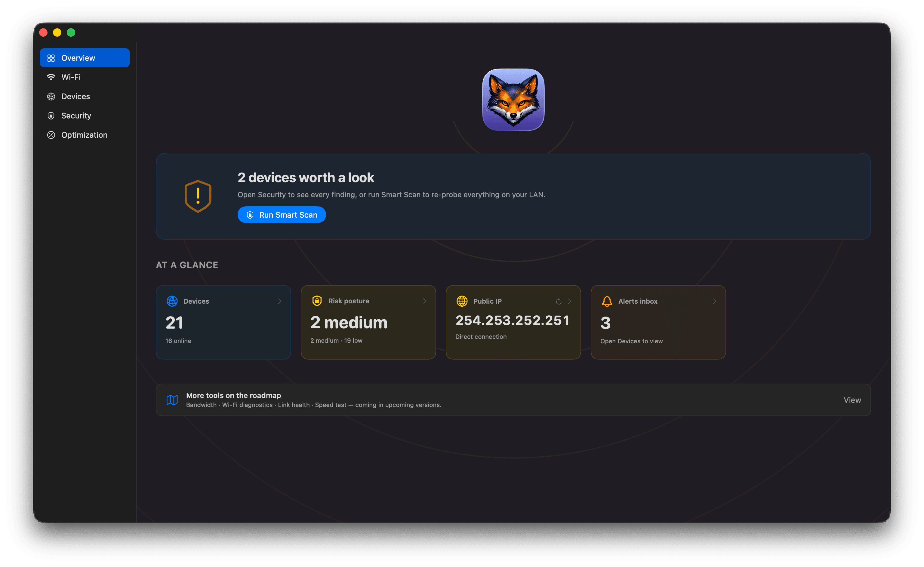The height and width of the screenshot is (567, 924).
Task: Click the fox app logo
Action: coord(513,100)
